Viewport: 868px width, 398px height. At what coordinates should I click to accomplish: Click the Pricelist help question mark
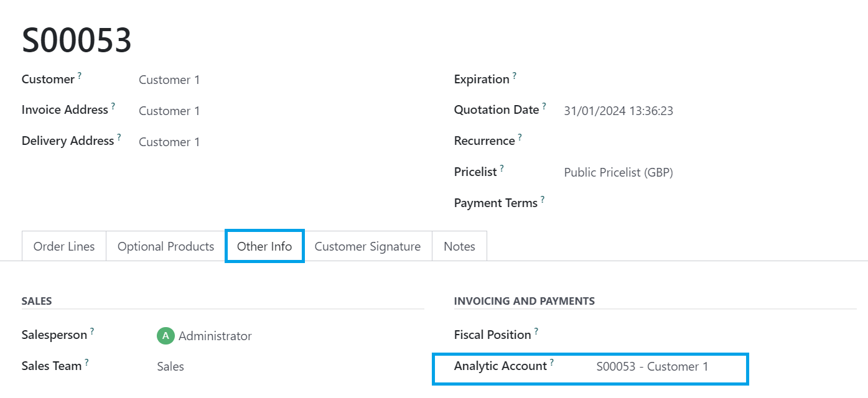502,167
